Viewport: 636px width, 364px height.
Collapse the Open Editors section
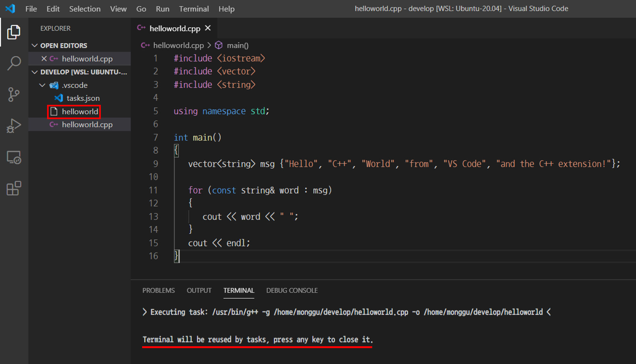(35, 45)
